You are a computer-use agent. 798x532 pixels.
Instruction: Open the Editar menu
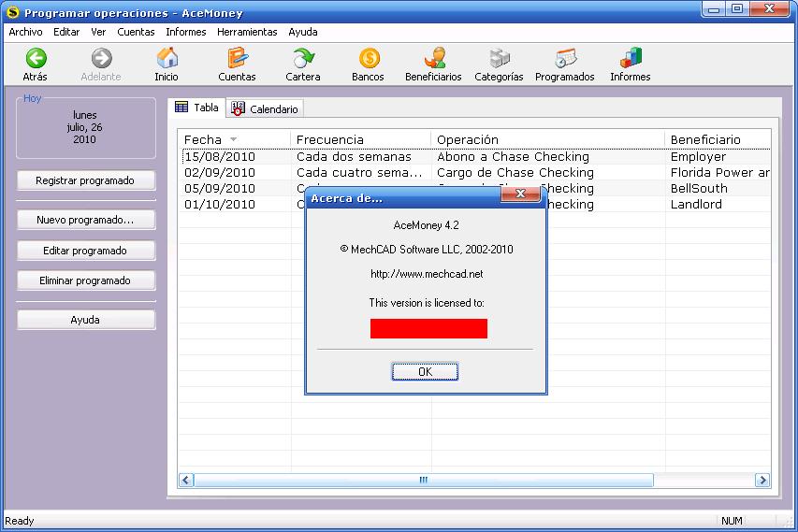point(66,32)
